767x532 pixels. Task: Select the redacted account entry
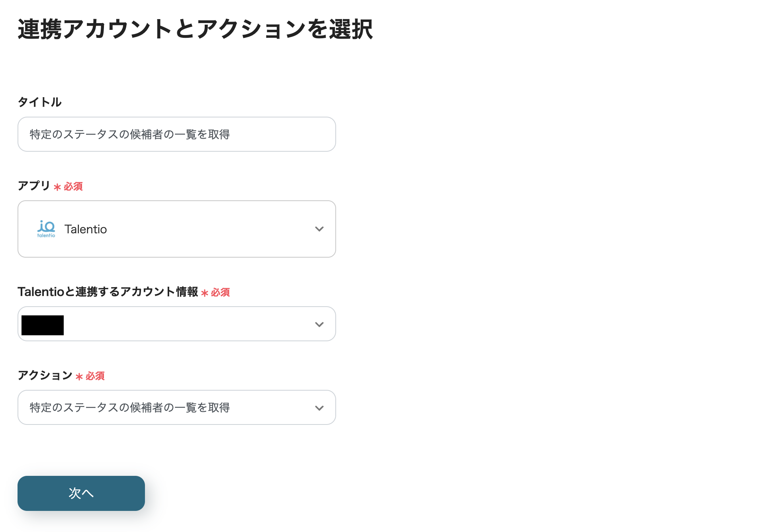(43, 325)
